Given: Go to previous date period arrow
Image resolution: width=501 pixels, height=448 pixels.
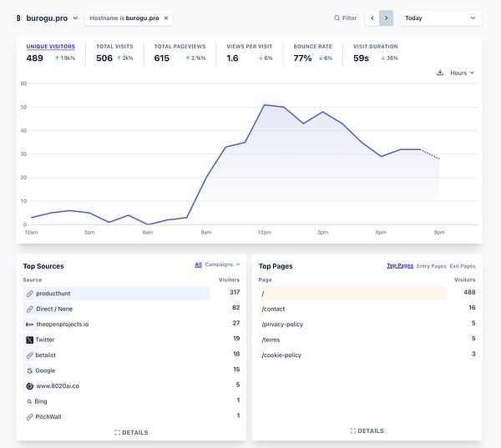Looking at the screenshot, I should tap(372, 18).
